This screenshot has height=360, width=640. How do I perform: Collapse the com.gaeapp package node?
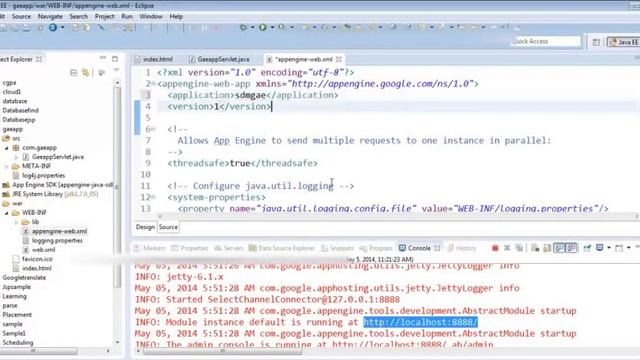7,148
